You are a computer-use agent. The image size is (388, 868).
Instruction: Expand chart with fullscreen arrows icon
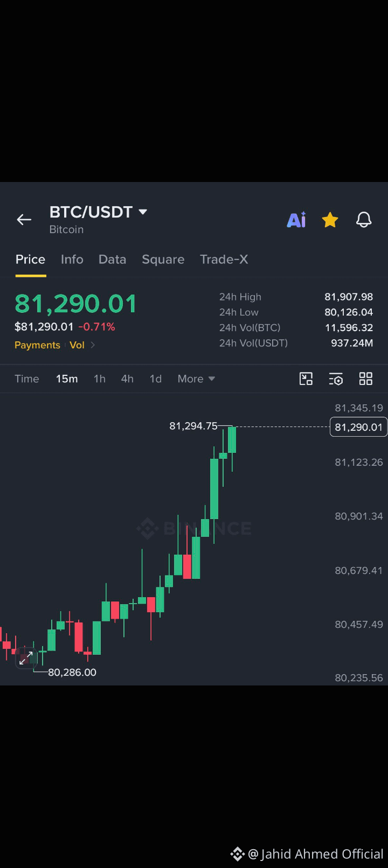pyautogui.click(x=26, y=657)
